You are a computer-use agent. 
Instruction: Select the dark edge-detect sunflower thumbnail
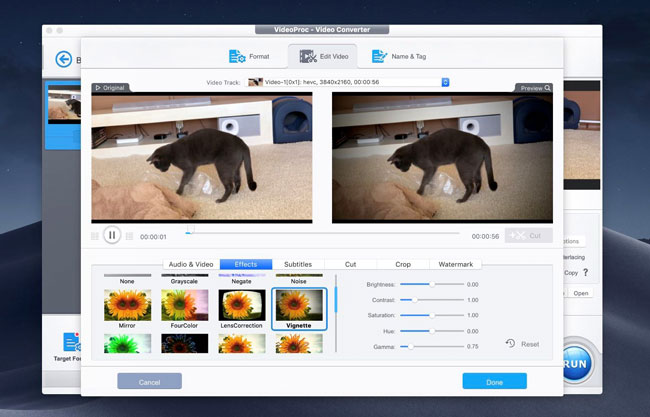click(x=184, y=344)
